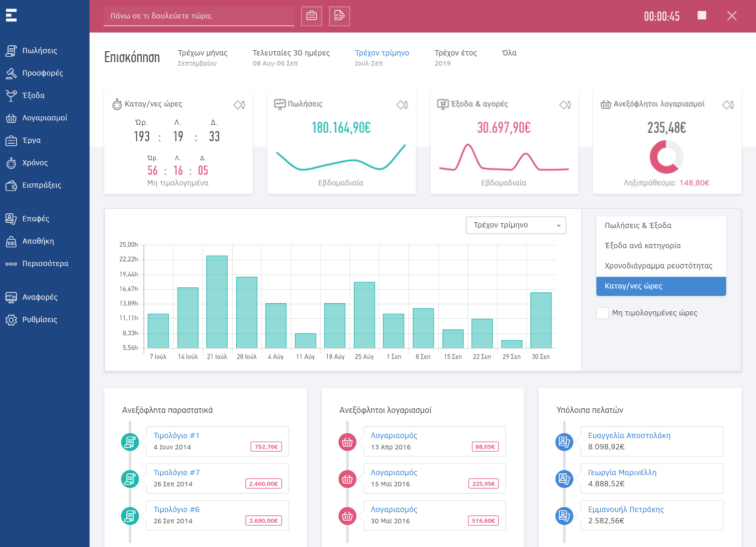Image resolution: width=756 pixels, height=547 pixels.
Task: Click the 148,80€ overdue amount
Action: click(694, 183)
